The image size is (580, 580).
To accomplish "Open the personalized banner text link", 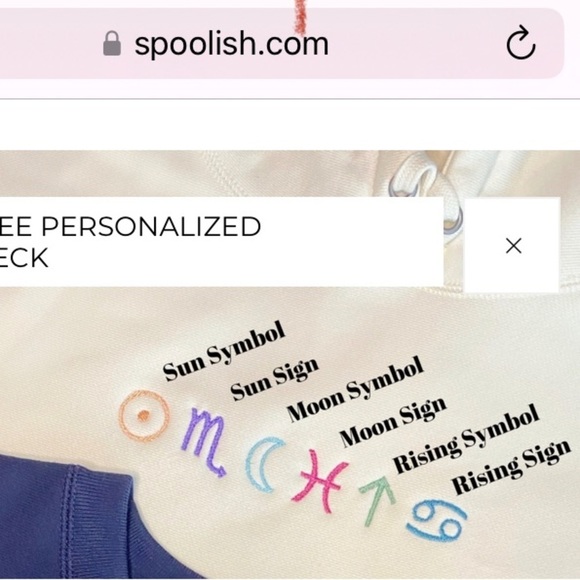I will pyautogui.click(x=131, y=242).
